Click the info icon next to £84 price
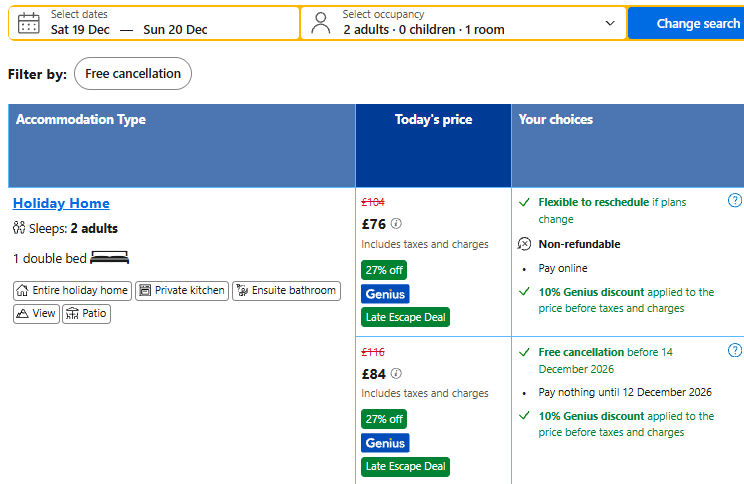This screenshot has width=744, height=484. pos(396,373)
